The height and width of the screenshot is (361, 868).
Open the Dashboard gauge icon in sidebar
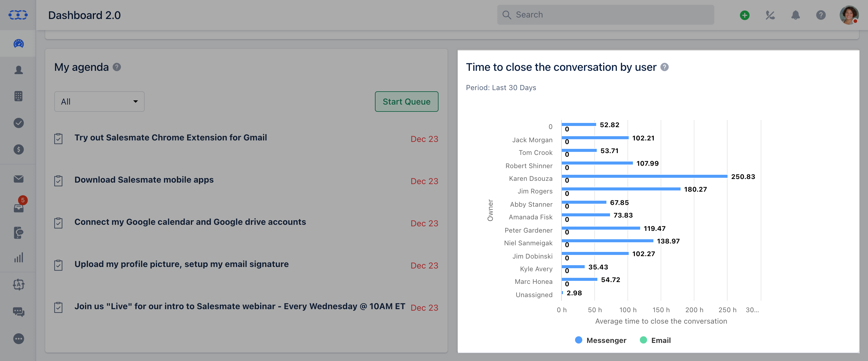pos(18,43)
